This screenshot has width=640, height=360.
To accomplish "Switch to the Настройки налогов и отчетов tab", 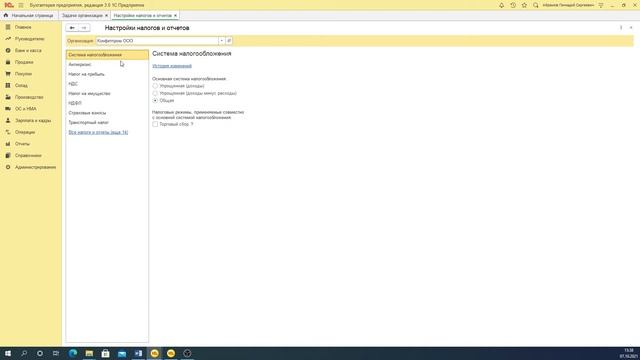I will (x=142, y=16).
